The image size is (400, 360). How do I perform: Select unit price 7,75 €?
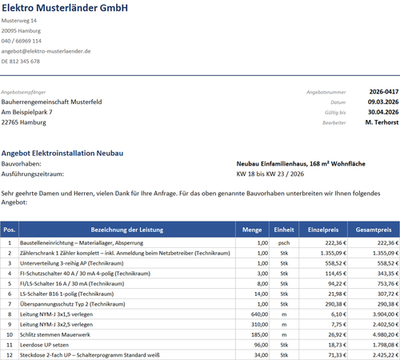(x=339, y=325)
